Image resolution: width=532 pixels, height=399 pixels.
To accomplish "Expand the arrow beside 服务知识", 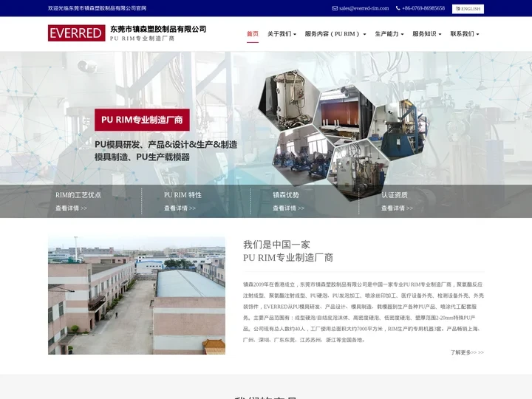I will point(440,34).
